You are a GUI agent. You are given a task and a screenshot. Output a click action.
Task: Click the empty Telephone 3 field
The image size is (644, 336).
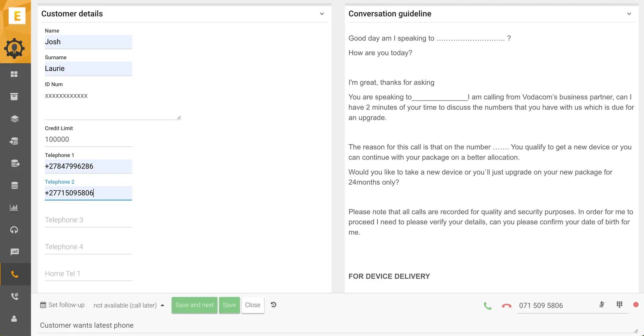pos(89,220)
